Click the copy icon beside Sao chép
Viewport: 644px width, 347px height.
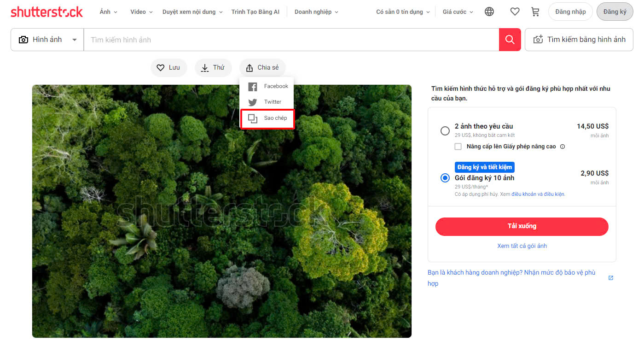point(253,118)
